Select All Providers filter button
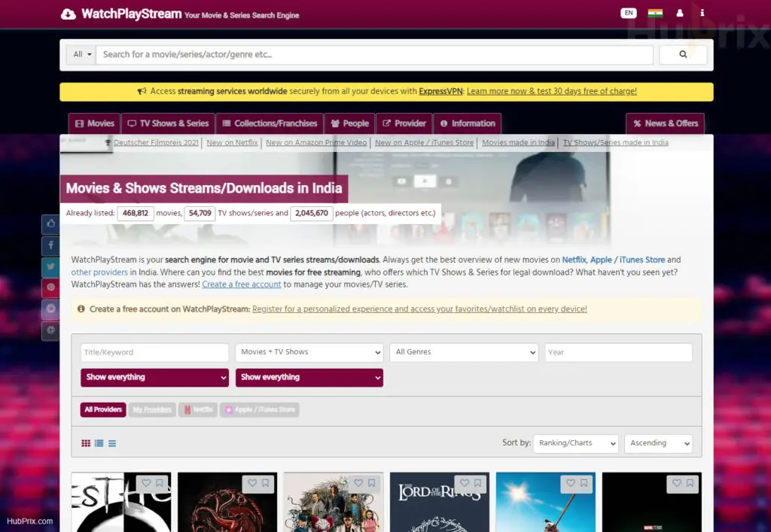 pos(102,409)
